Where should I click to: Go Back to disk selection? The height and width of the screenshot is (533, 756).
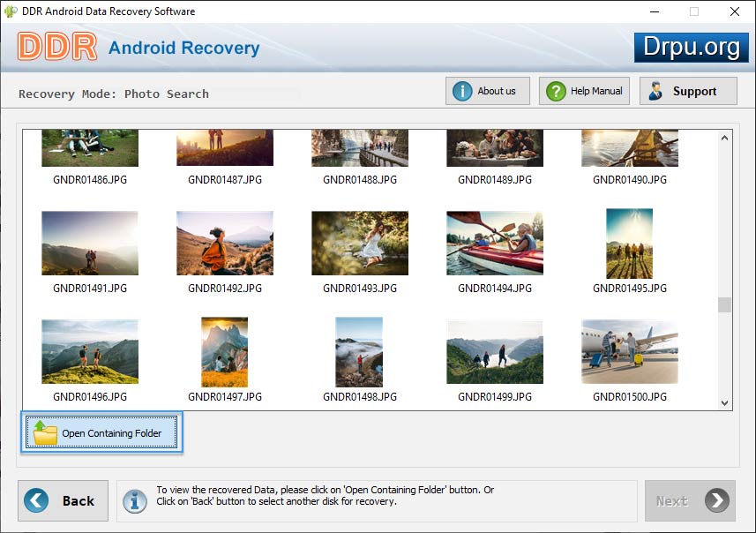pos(64,500)
